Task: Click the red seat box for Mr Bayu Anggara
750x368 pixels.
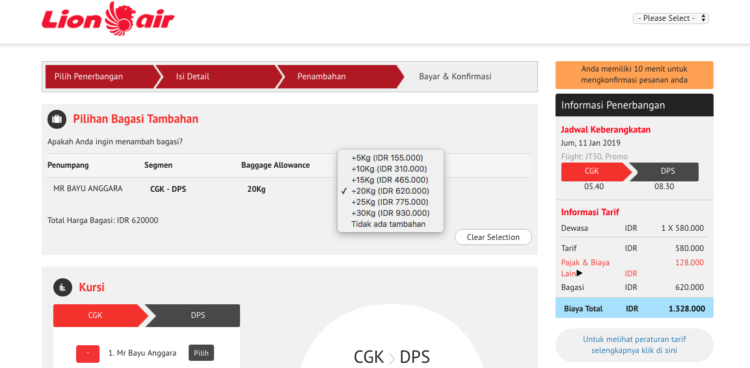Action: pyautogui.click(x=88, y=354)
